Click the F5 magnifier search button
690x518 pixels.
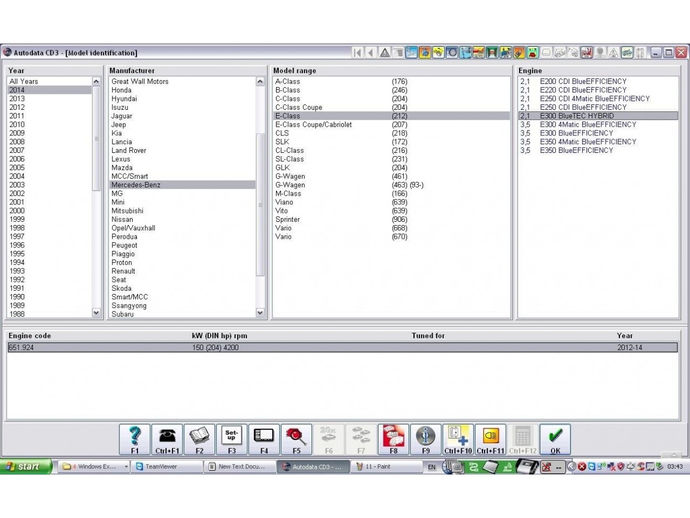(x=296, y=439)
